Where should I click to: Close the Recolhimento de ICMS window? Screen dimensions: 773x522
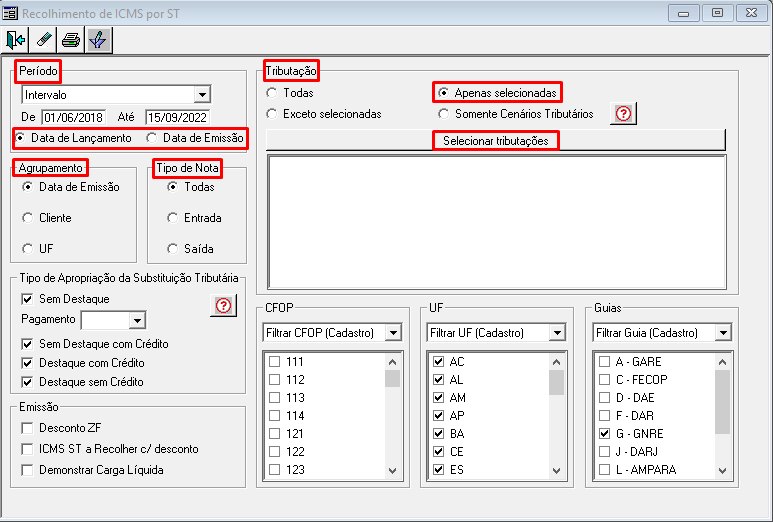751,13
